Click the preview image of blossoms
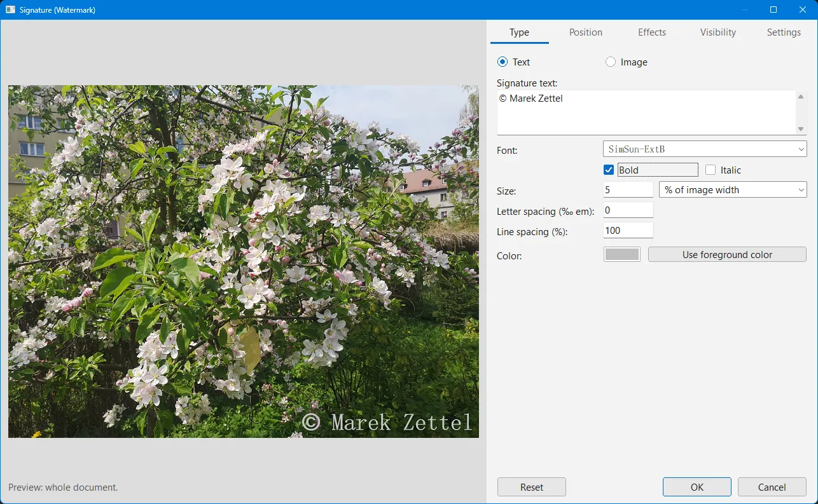818x504 pixels. pos(244,261)
